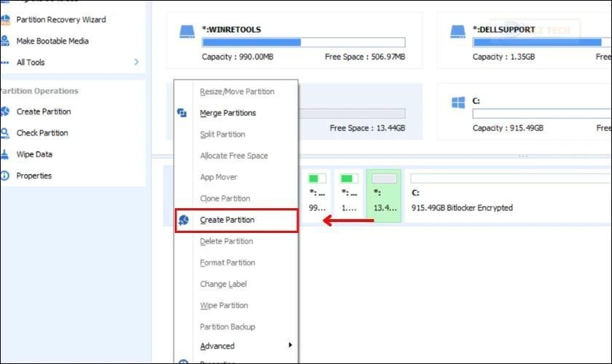Choose Resize/Move Partition in context menu
The width and height of the screenshot is (612, 364).
(x=237, y=92)
